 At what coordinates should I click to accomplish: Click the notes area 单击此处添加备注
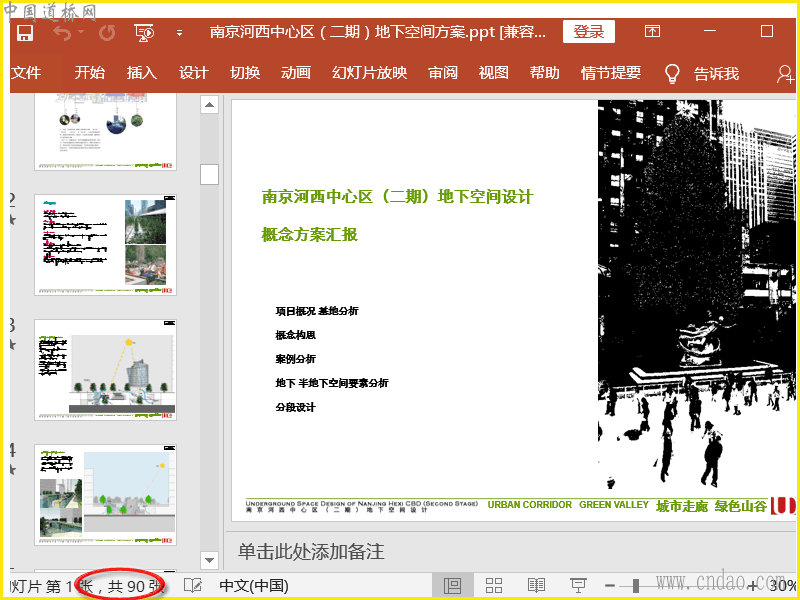(311, 552)
